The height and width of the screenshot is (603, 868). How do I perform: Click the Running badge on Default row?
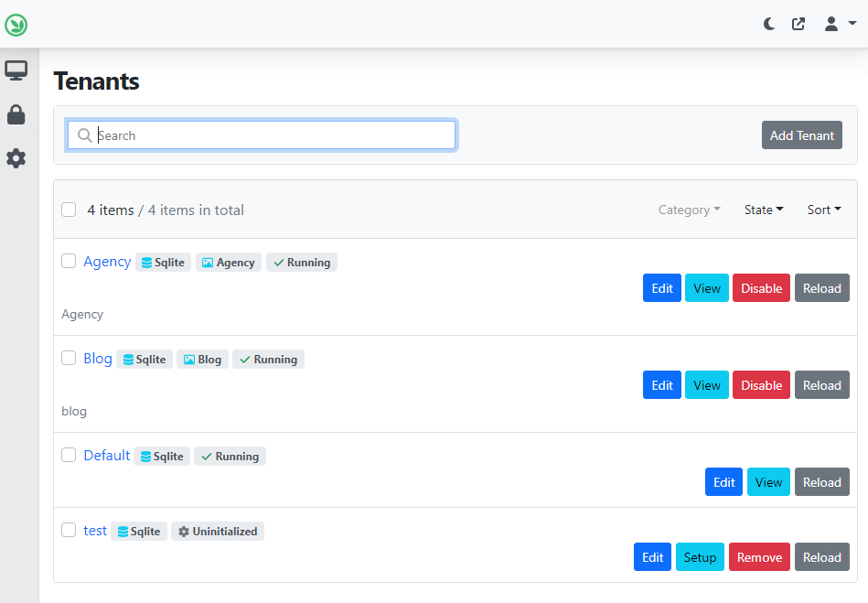(x=230, y=457)
